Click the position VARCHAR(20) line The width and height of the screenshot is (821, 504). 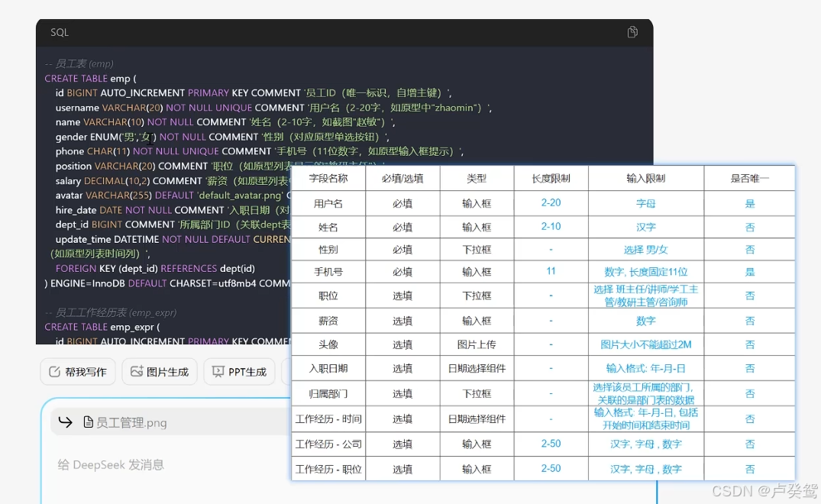pos(173,166)
